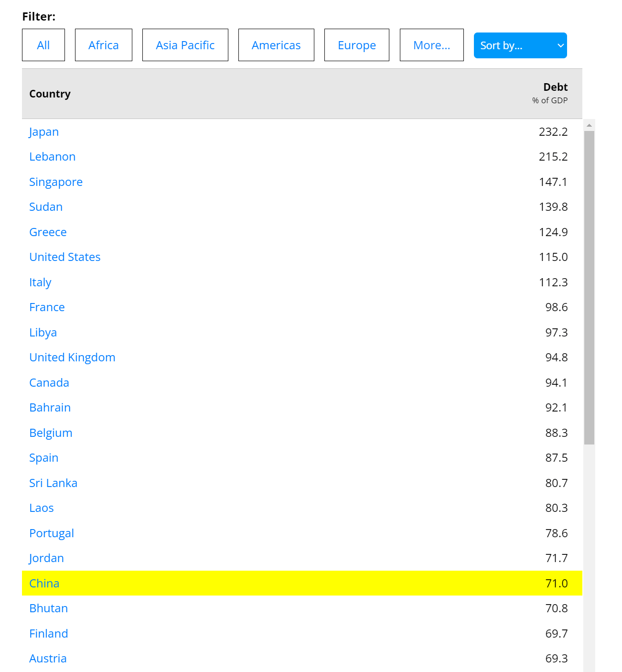
Task: Open the Sri Lanka link
Action: (x=53, y=483)
